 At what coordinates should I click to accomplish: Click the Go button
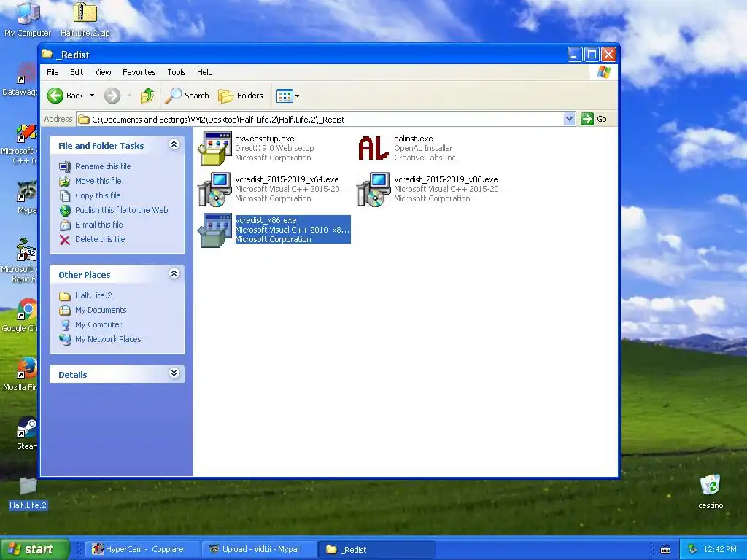click(x=594, y=119)
